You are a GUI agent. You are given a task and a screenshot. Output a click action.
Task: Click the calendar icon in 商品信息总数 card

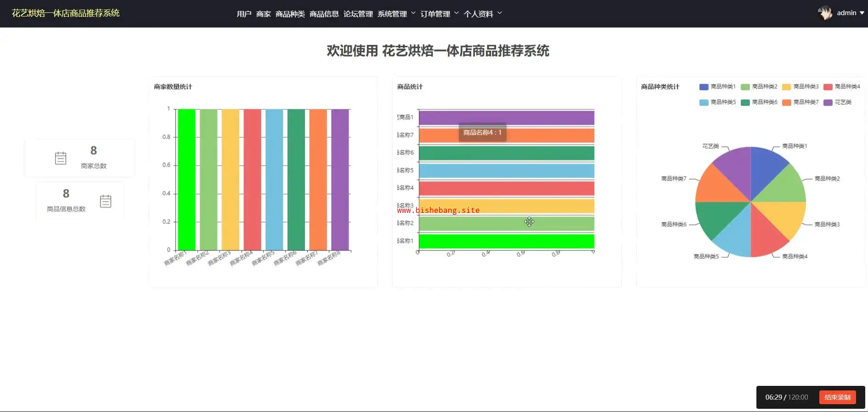[106, 201]
